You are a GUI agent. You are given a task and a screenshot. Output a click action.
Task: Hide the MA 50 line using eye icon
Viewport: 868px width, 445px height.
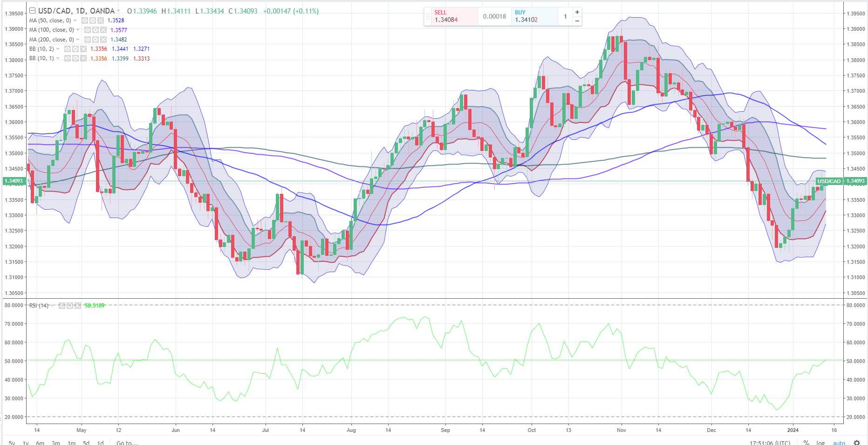(x=85, y=21)
